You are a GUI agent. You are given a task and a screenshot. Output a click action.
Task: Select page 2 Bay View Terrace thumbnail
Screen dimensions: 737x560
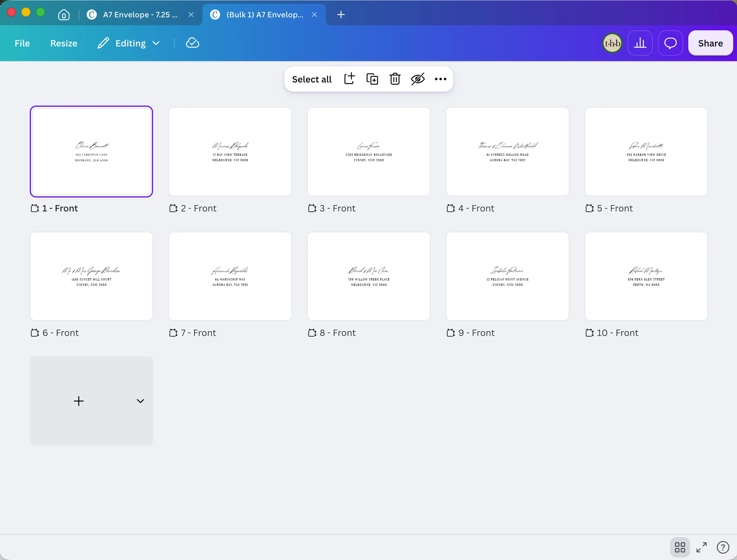(230, 152)
